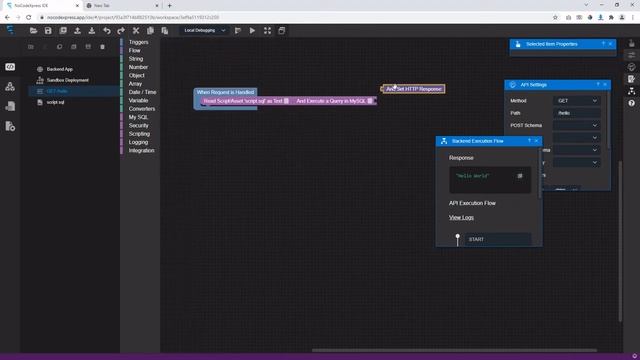
Task: Select the START node in execution flow
Action: click(498, 239)
